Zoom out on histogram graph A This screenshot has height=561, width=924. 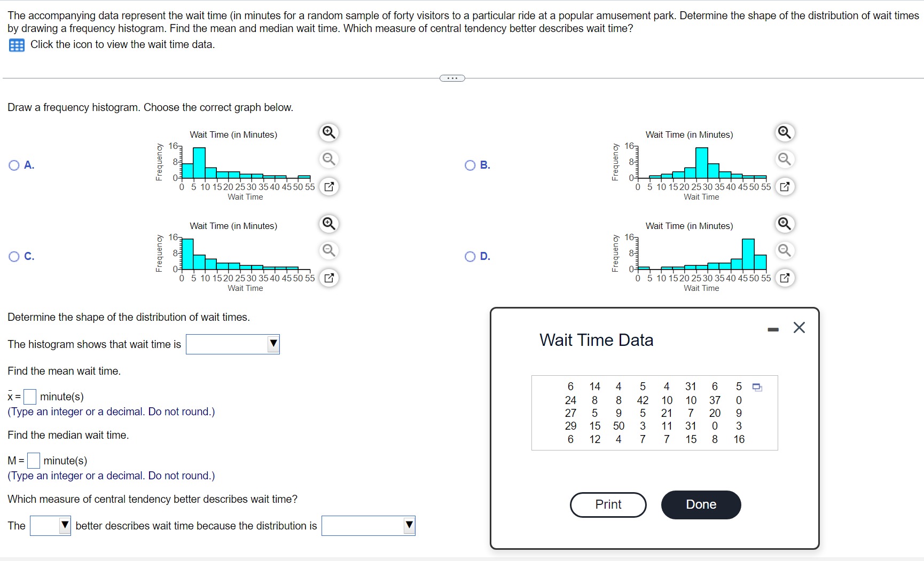coord(328,159)
